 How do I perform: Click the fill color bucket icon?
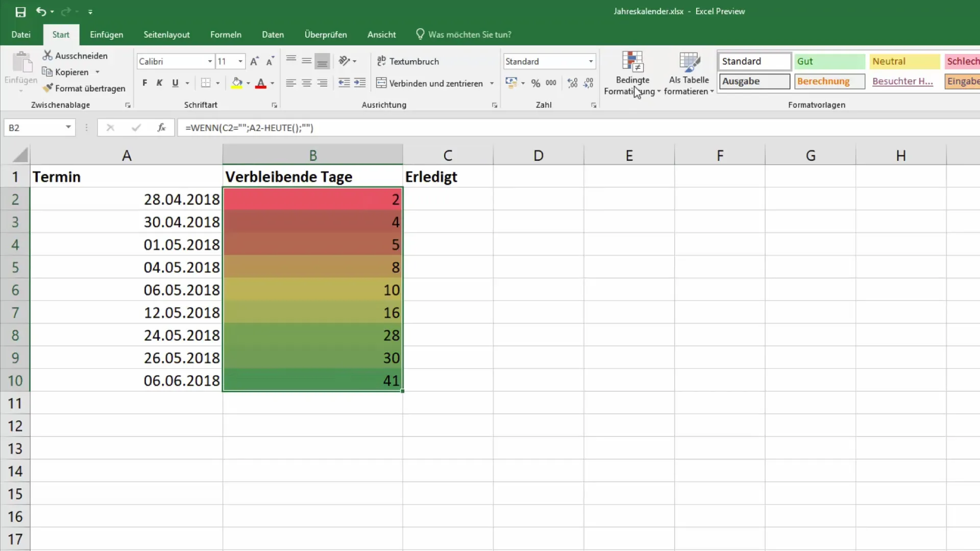point(237,83)
